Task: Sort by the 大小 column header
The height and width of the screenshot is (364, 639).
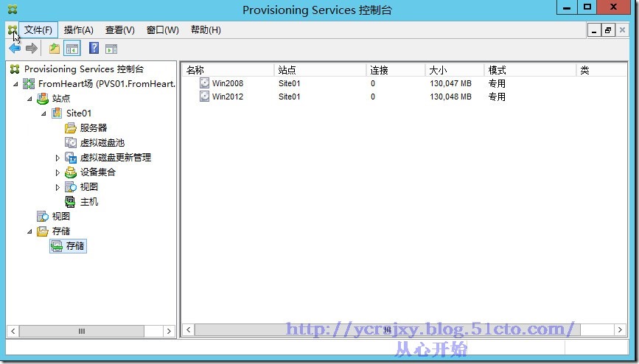Action: tap(455, 70)
